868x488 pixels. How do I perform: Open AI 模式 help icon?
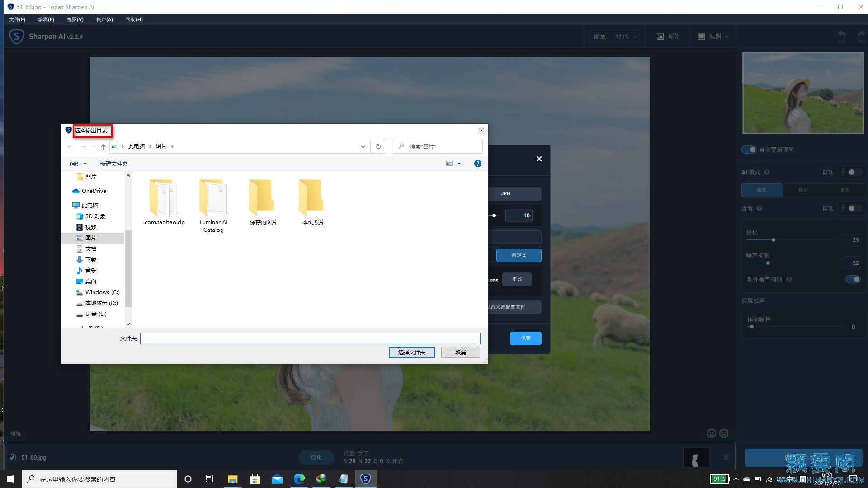767,172
